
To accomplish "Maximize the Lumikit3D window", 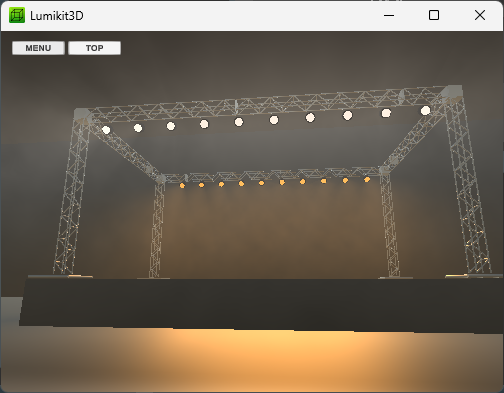I will point(434,15).
